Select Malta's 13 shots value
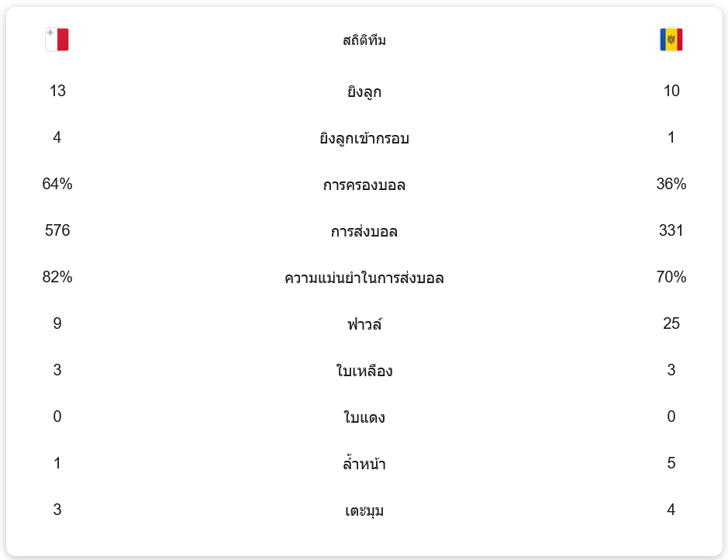728x560 pixels. (x=57, y=91)
